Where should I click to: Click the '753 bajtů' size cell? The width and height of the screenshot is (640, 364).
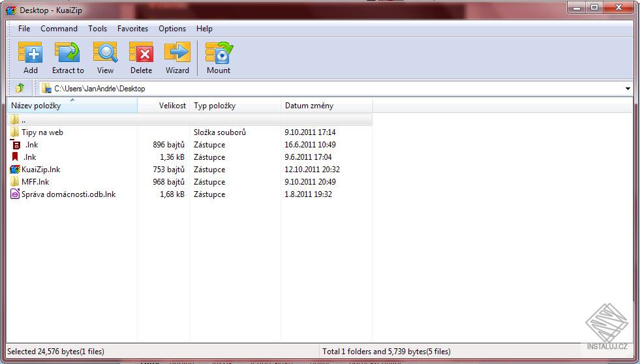point(168,170)
